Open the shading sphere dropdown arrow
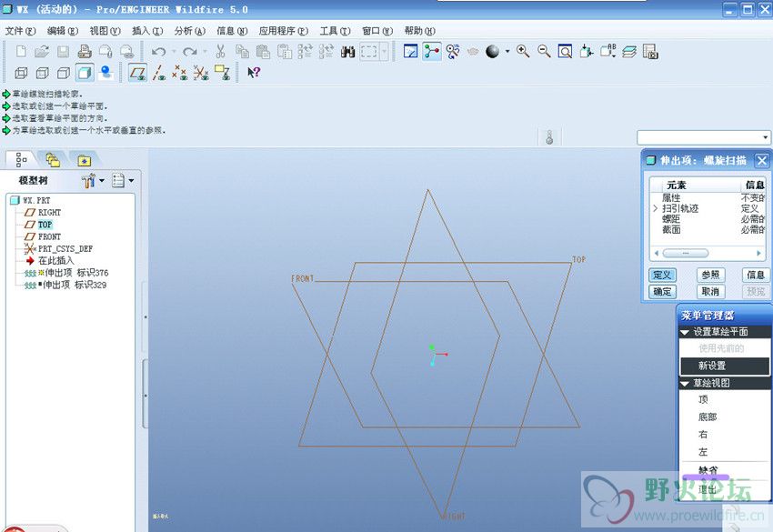The width and height of the screenshot is (773, 532). tap(507, 51)
